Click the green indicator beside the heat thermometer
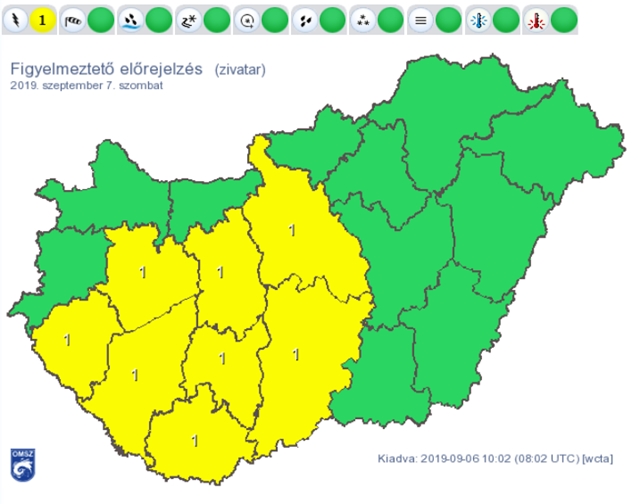The height and width of the screenshot is (504, 640). click(x=564, y=20)
